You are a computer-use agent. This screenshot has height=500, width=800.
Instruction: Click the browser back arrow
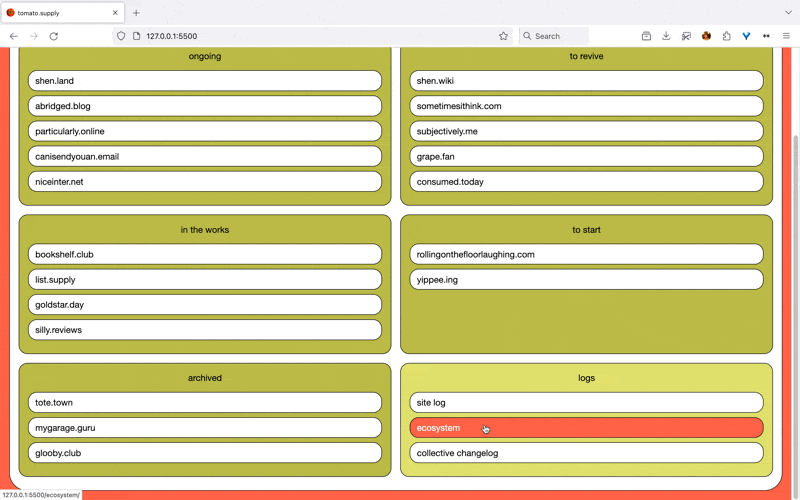[14, 36]
